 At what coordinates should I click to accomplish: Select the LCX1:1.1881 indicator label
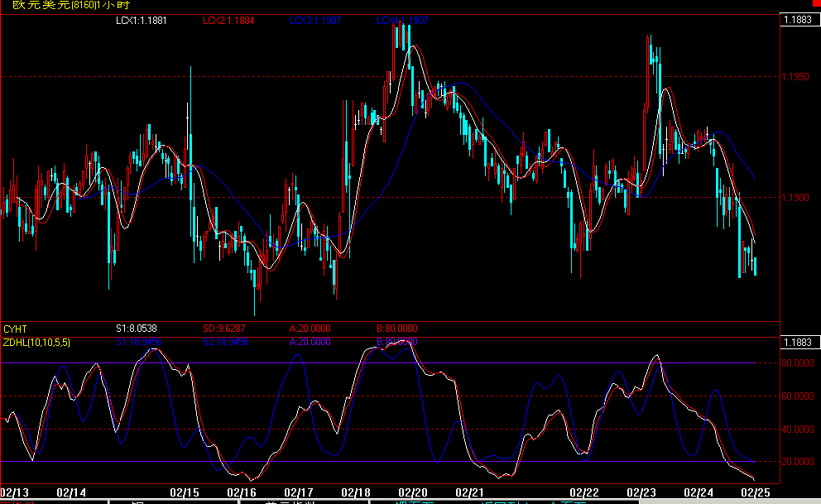142,21
